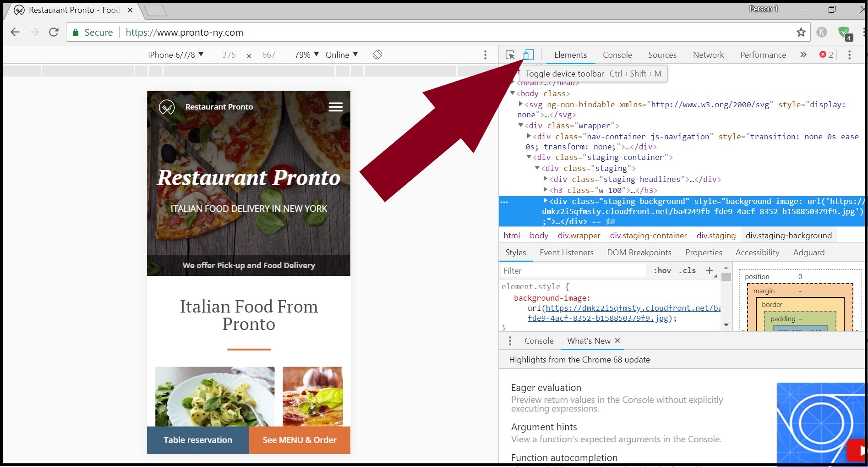This screenshot has height=467, width=868.
Task: Select div.wrapper in the breadcrumb trail
Action: 579,236
